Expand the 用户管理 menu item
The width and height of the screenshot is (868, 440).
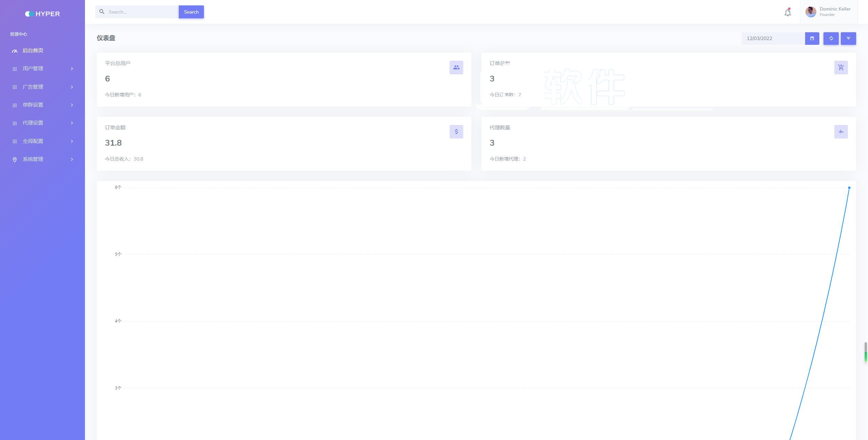(x=42, y=69)
